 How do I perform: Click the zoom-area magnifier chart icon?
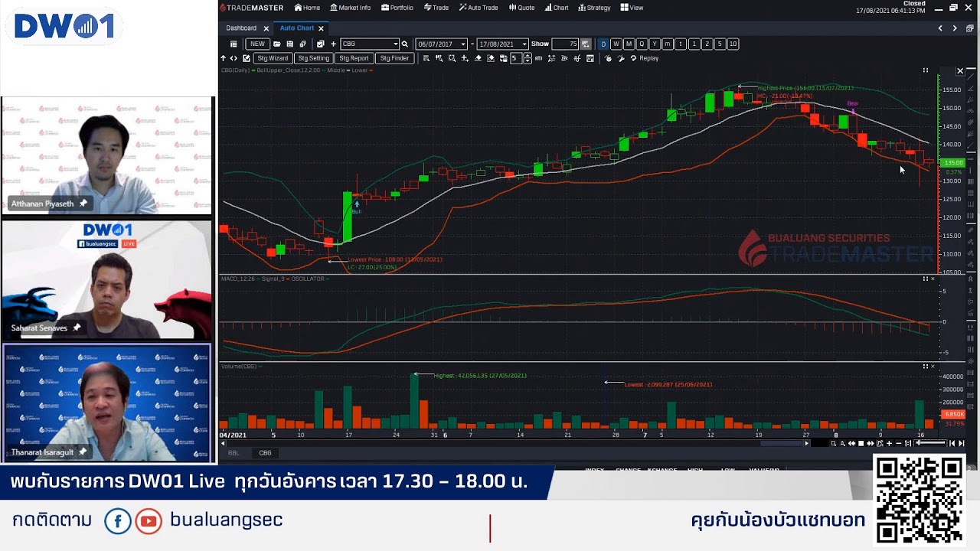452,58
